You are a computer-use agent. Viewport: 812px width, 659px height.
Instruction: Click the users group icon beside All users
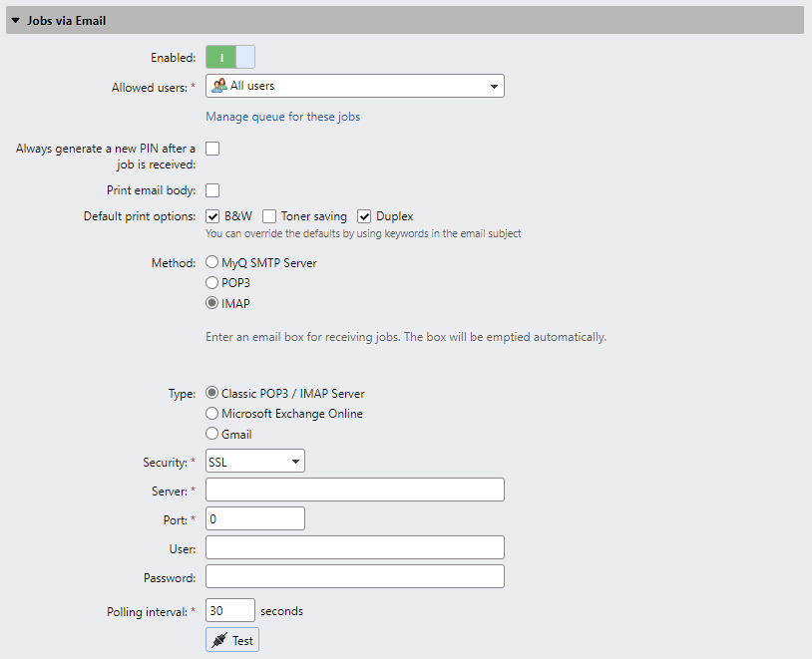pos(218,86)
